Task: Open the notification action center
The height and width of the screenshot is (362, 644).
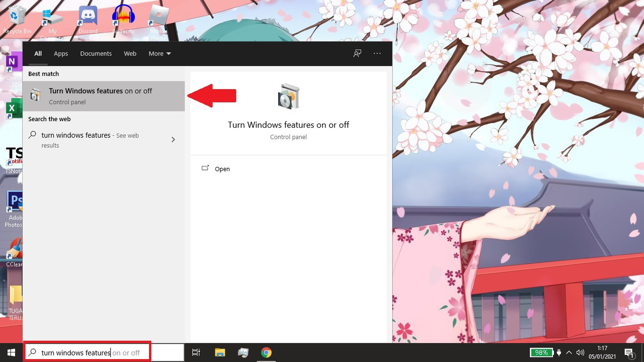Action: 629,352
